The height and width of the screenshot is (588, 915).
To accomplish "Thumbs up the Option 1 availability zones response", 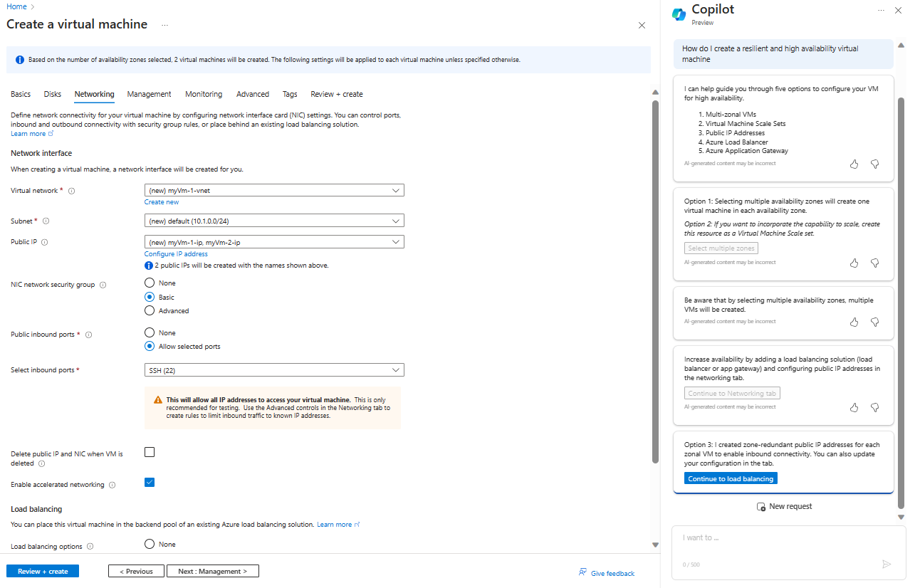I will coord(854,263).
